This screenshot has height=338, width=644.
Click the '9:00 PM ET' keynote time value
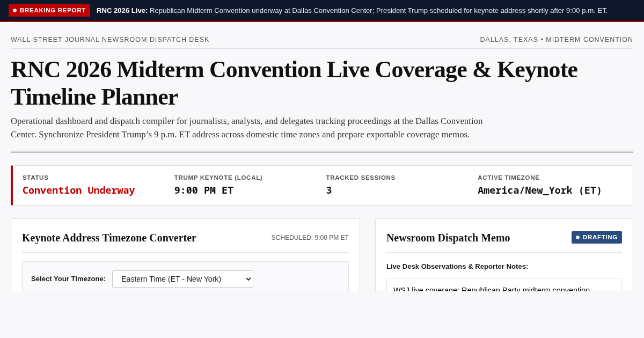(204, 190)
